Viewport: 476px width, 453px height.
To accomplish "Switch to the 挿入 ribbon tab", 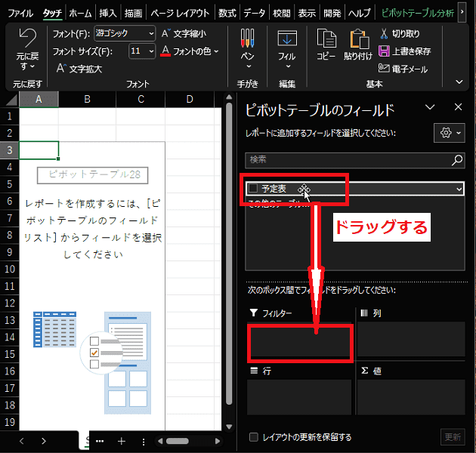I will (108, 13).
